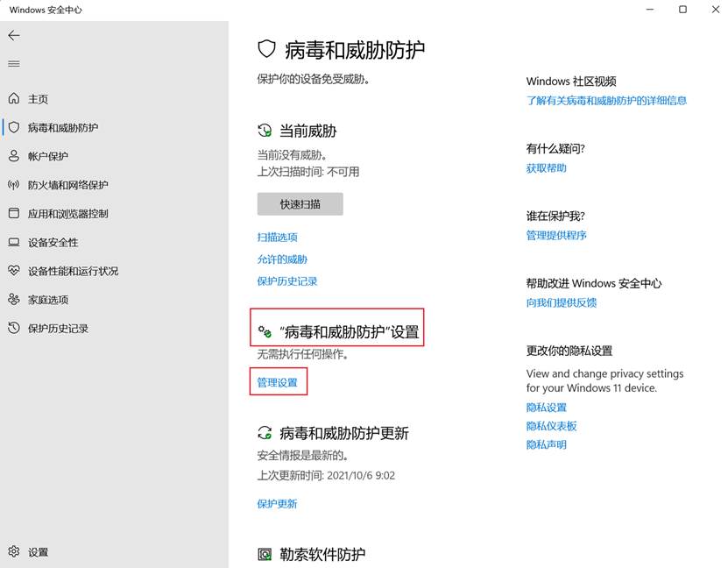Open 家庭选项 section
The width and height of the screenshot is (728, 568).
[48, 300]
